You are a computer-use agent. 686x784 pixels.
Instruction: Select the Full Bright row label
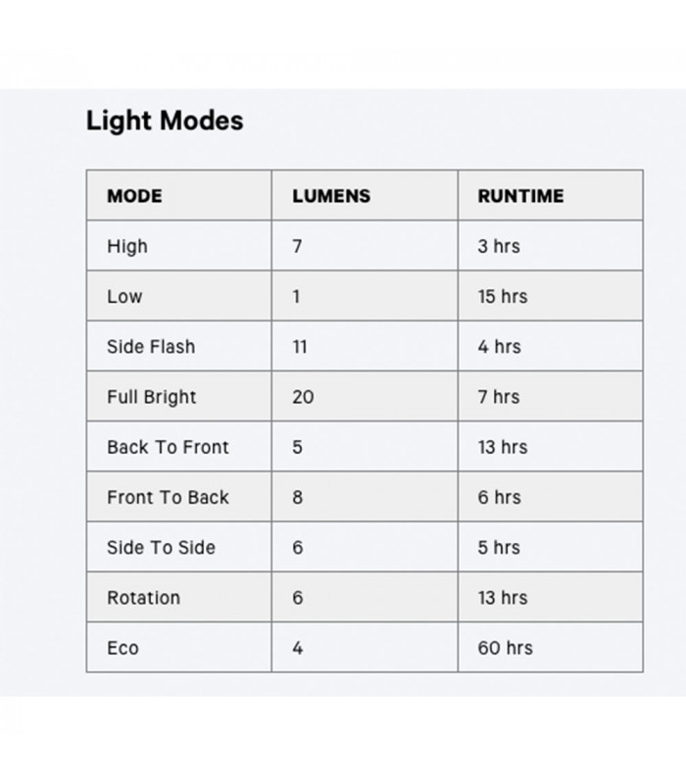152,397
